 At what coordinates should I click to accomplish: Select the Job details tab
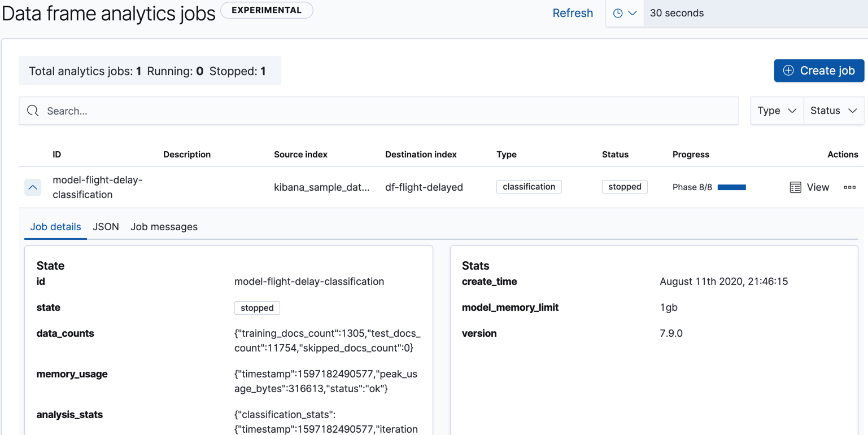(x=55, y=226)
